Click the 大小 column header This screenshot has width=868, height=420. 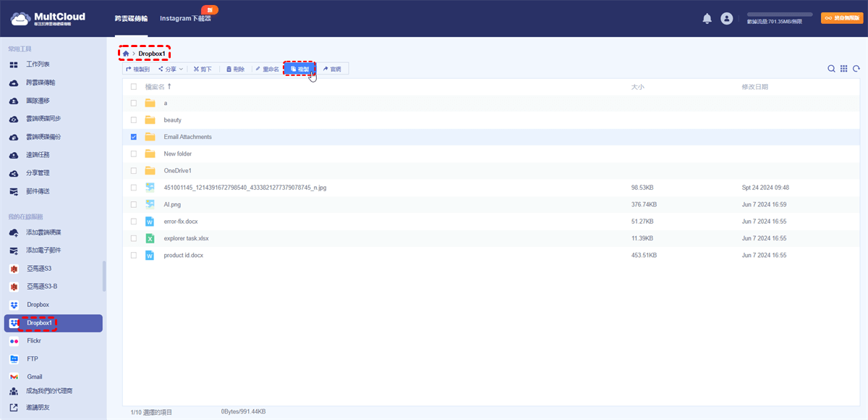638,86
